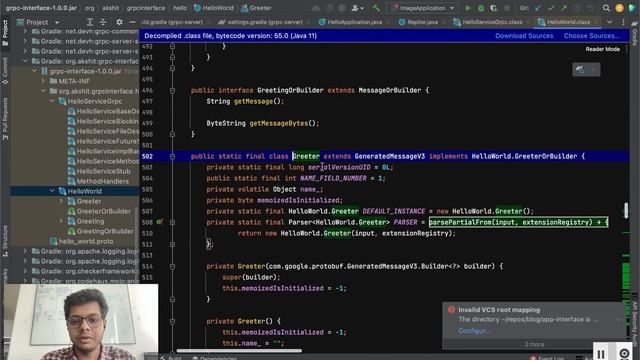The height and width of the screenshot is (360, 640).
Task: Open Git history clock icon
Action: pos(577,8)
